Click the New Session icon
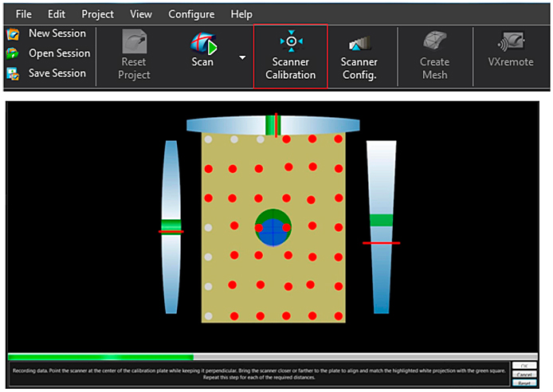 click(12, 34)
